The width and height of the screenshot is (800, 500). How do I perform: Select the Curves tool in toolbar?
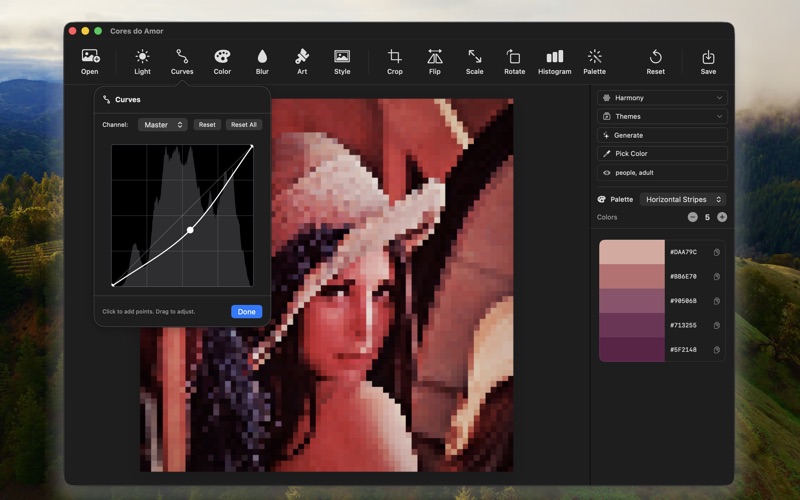point(182,62)
